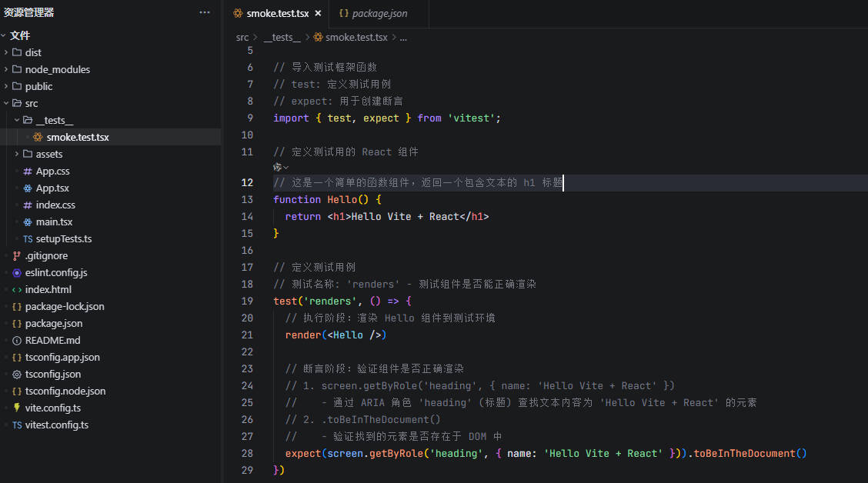Viewport: 868px width, 483px height.
Task: Click the AI code lens icon above line 12
Action: (280, 167)
